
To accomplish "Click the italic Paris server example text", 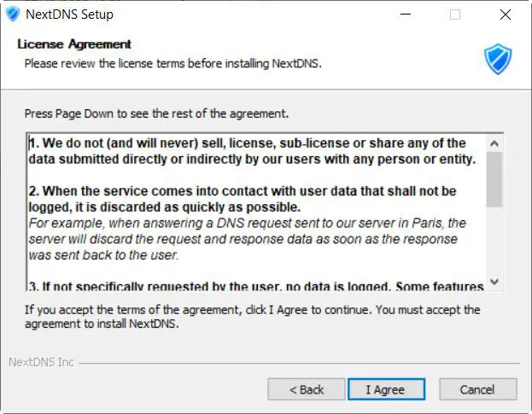I will tap(248, 239).
